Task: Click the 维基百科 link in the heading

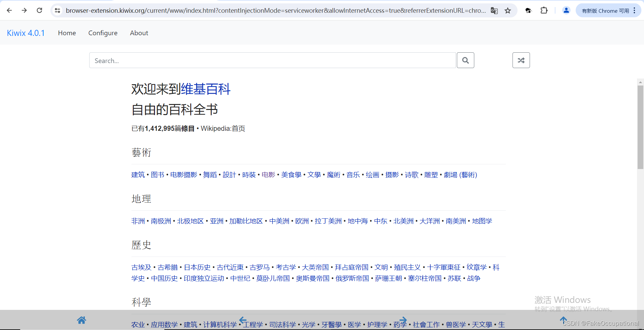Action: point(205,89)
